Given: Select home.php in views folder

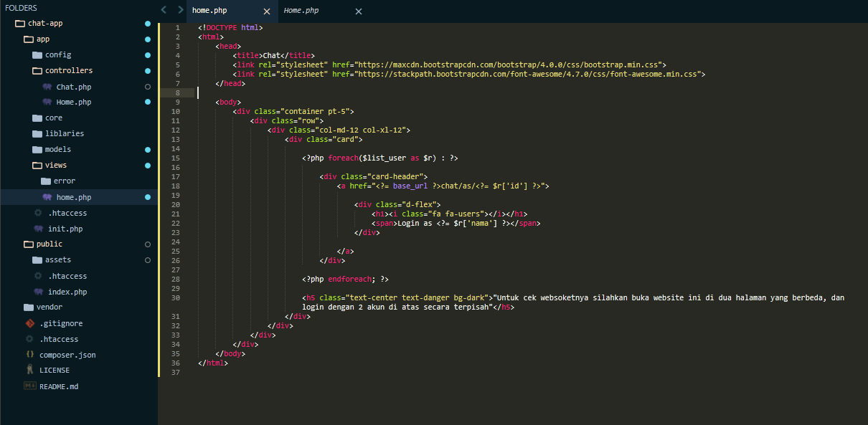Looking at the screenshot, I should point(73,197).
